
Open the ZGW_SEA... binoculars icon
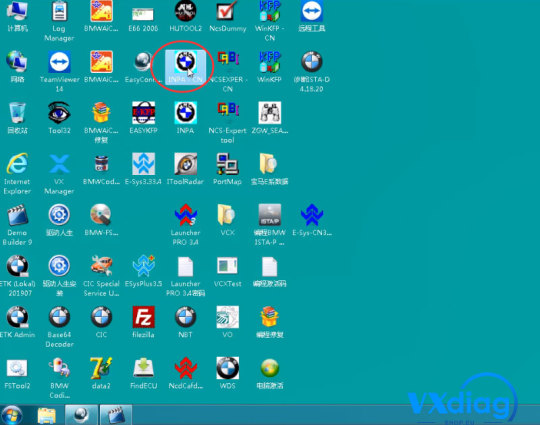(x=270, y=118)
